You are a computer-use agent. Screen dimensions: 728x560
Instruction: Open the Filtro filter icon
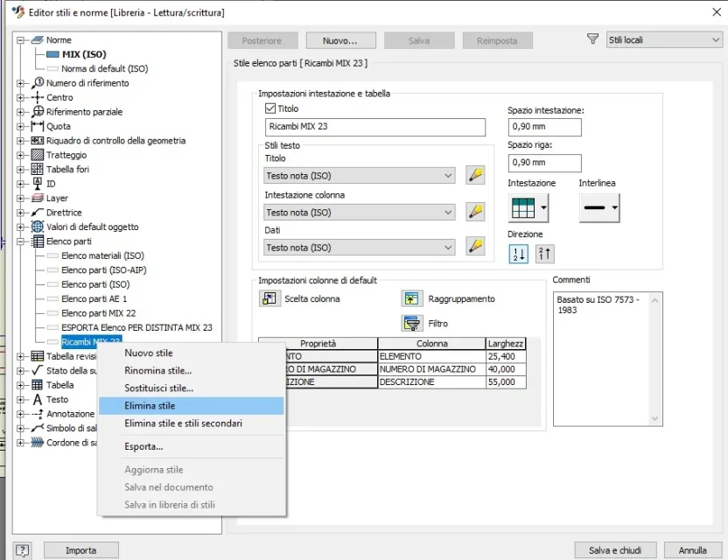(412, 323)
